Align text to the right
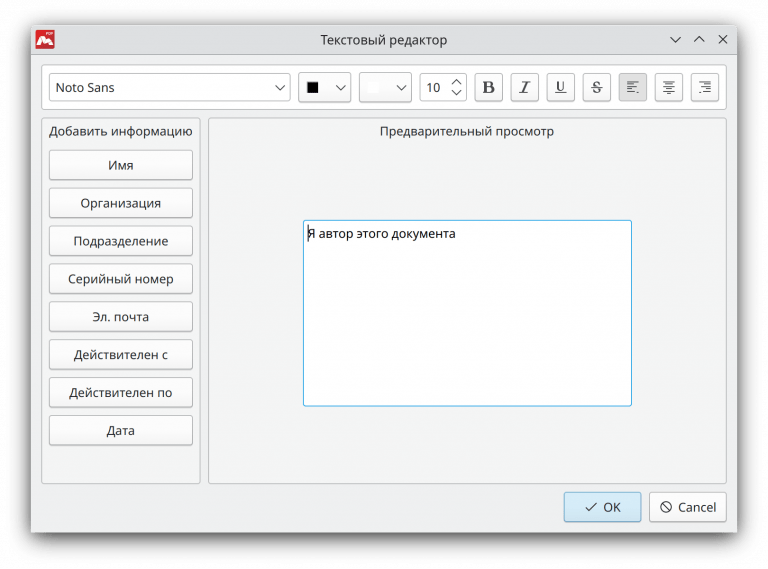The image size is (768, 569). coord(705,87)
